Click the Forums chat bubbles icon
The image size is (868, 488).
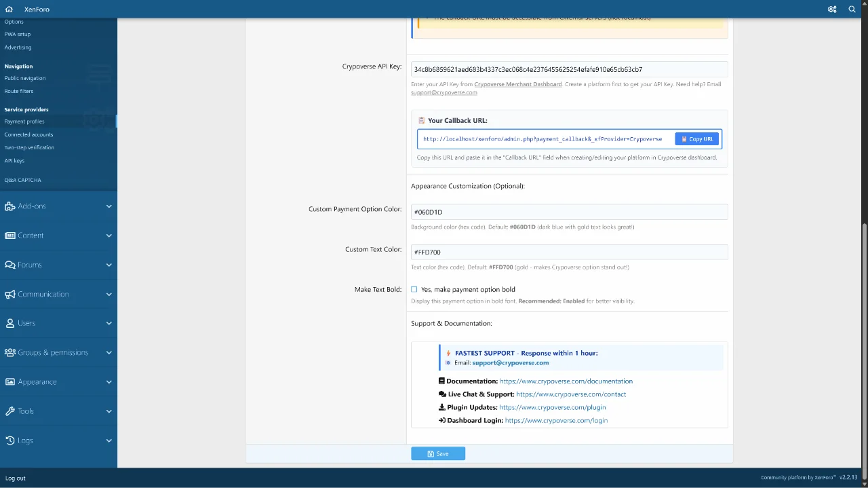tap(10, 265)
